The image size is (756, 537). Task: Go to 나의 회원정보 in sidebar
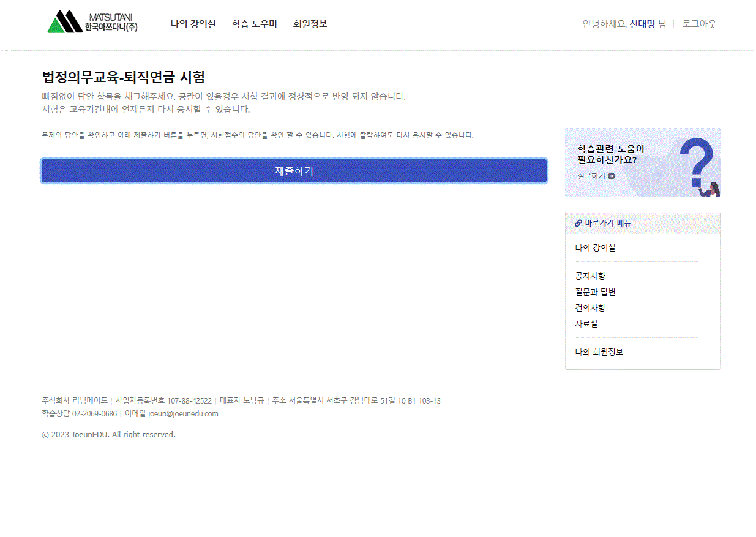point(599,352)
